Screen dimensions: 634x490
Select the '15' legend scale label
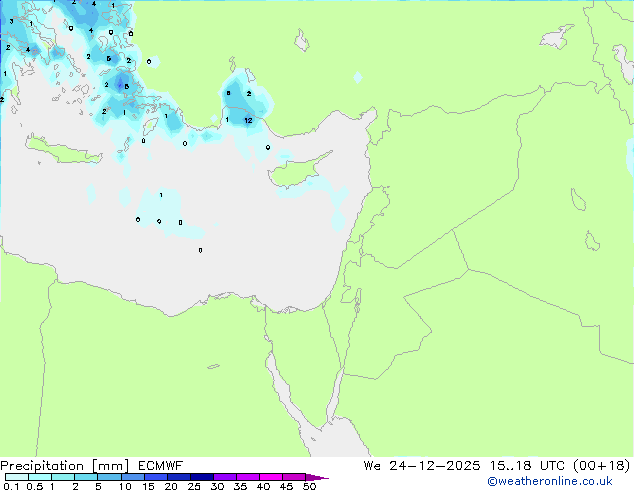148,486
